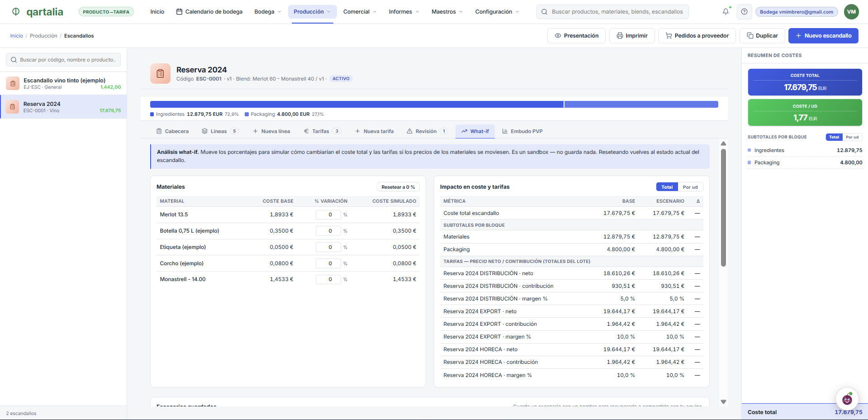Open the help question mark icon

tap(744, 12)
